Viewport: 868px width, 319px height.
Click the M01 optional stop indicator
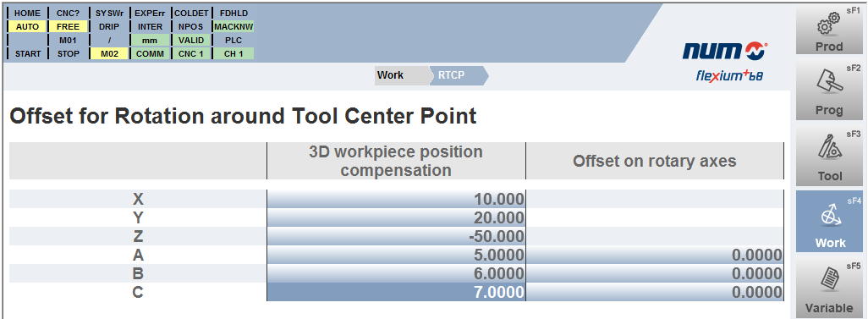pyautogui.click(x=68, y=40)
